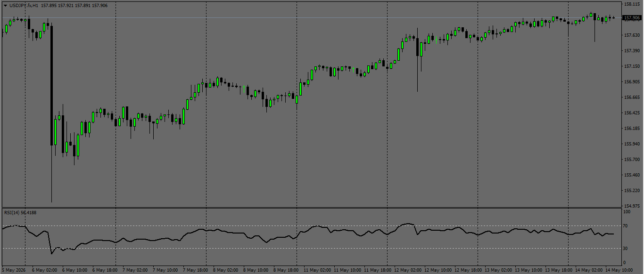The height and width of the screenshot is (274, 644).
Task: Click the 157.150 price axis label
Action: pyautogui.click(x=632, y=66)
